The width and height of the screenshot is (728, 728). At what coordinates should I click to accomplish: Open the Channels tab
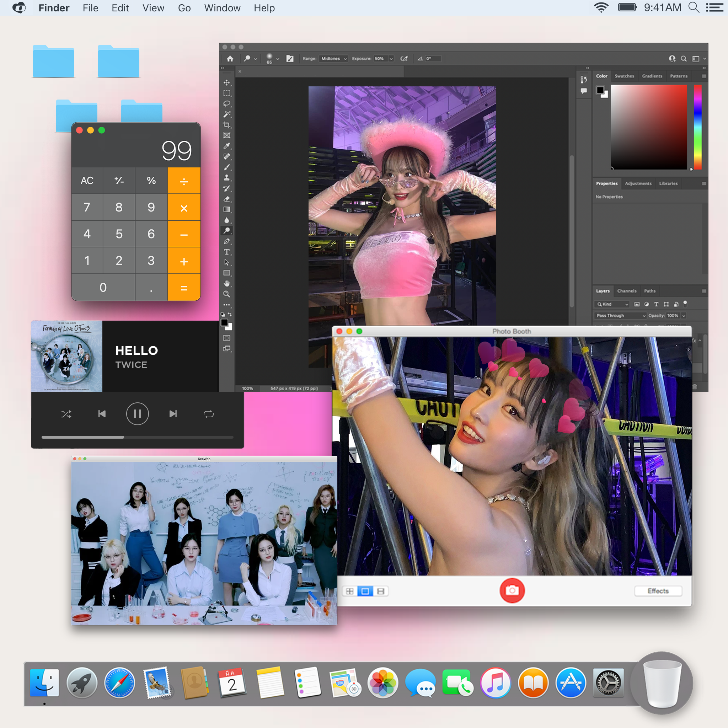point(627,291)
